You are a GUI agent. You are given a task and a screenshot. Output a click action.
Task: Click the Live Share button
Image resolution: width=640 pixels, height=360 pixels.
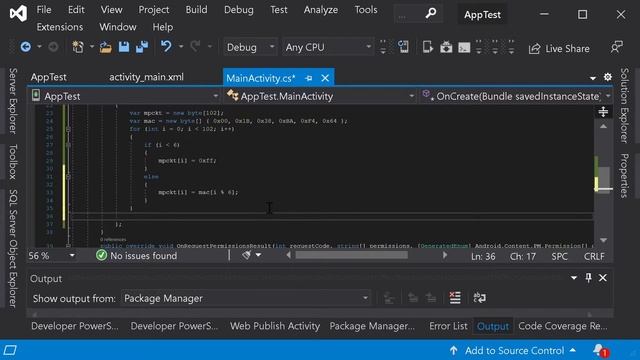559,49
